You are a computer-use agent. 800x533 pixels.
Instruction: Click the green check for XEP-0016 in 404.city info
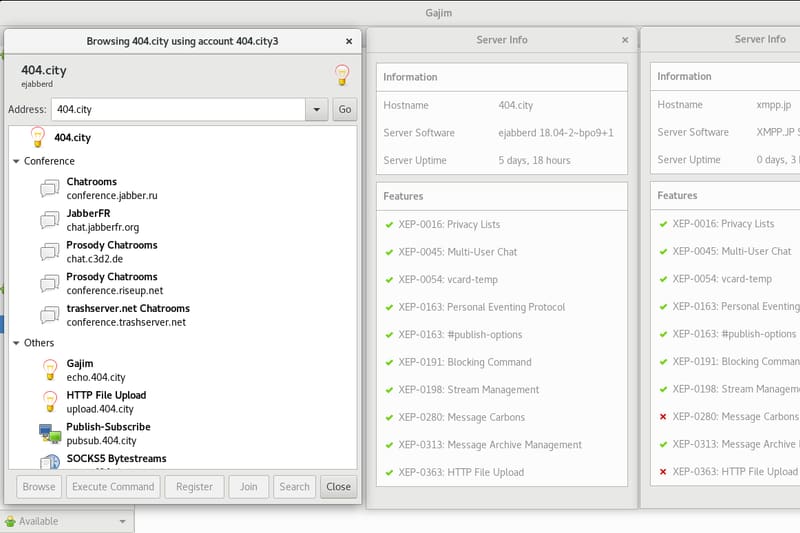tap(389, 224)
